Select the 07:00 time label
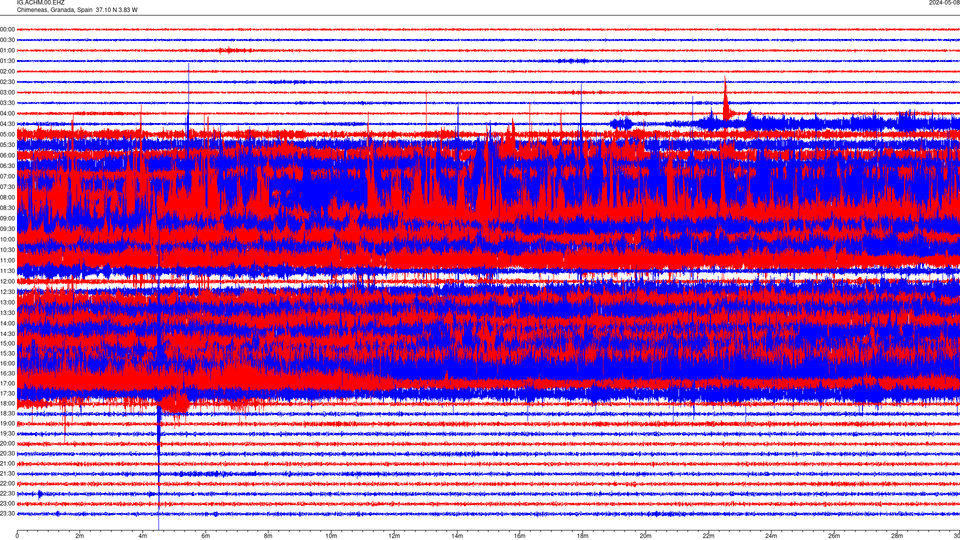 [7, 176]
